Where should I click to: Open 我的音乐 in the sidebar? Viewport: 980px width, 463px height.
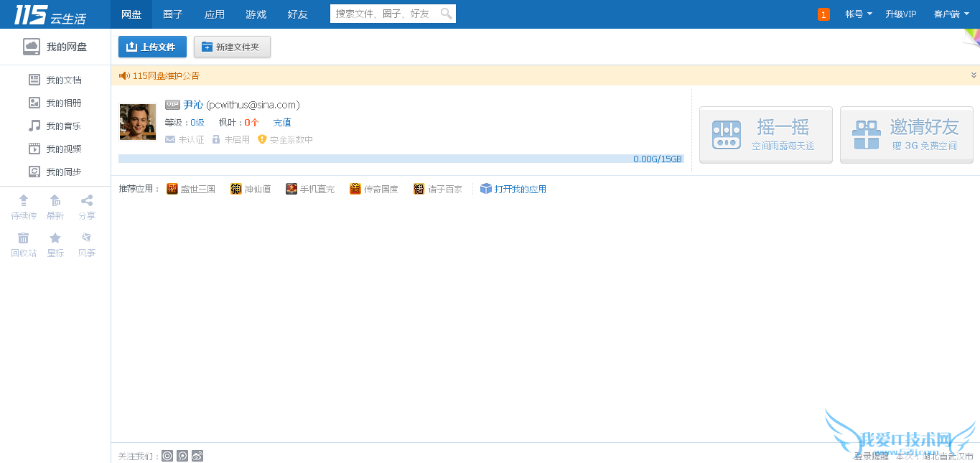pyautogui.click(x=55, y=126)
